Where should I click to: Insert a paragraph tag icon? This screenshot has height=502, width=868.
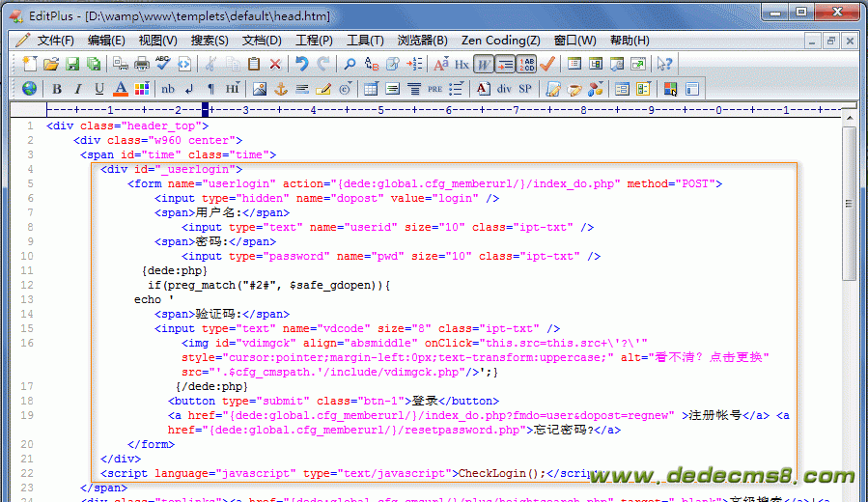(210, 89)
